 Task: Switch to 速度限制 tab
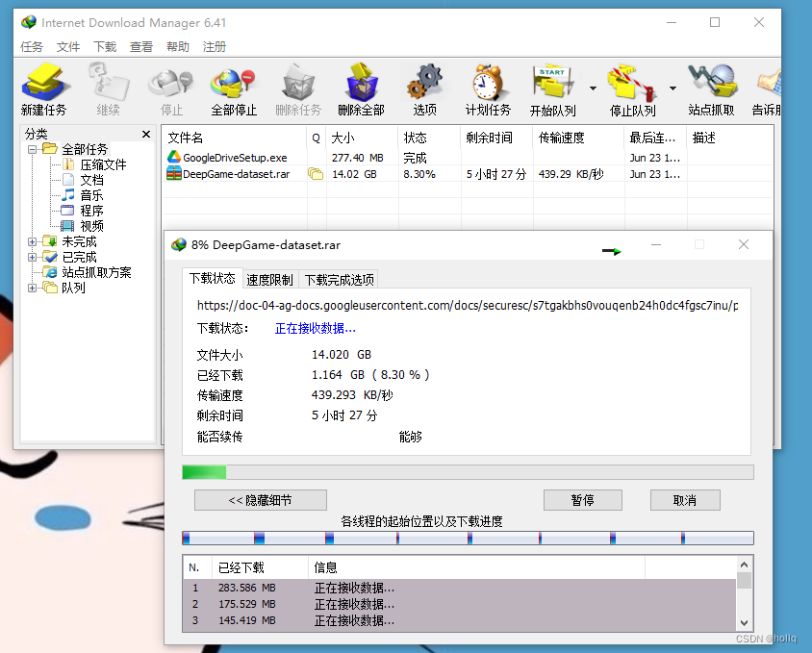point(269,280)
